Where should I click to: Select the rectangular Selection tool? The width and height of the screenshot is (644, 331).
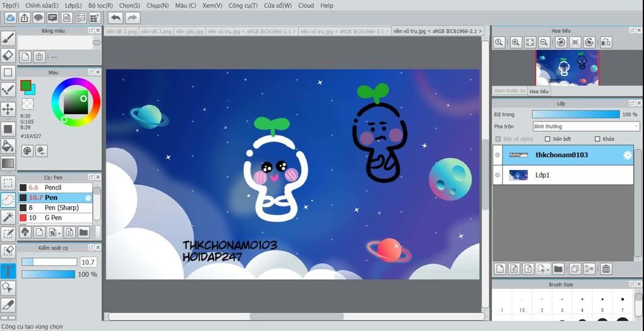[x=8, y=183]
